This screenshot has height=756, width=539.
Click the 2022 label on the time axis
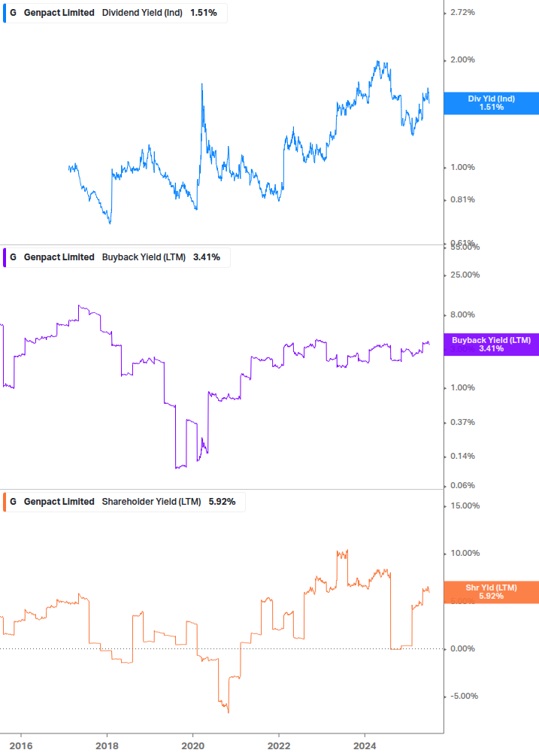[279, 746]
